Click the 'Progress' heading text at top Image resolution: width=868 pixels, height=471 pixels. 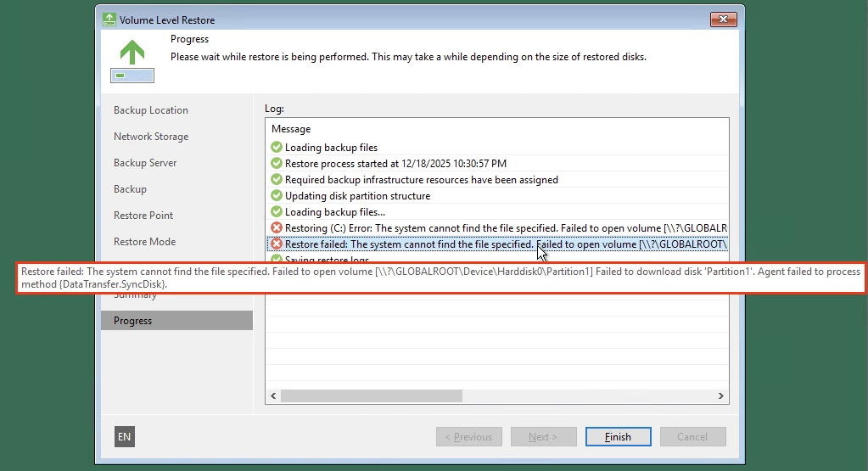click(189, 39)
